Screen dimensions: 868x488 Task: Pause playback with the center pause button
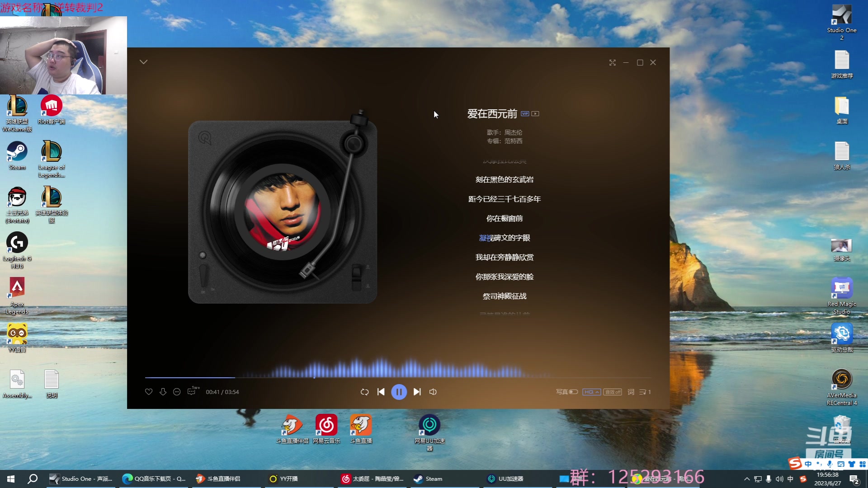[399, 392]
